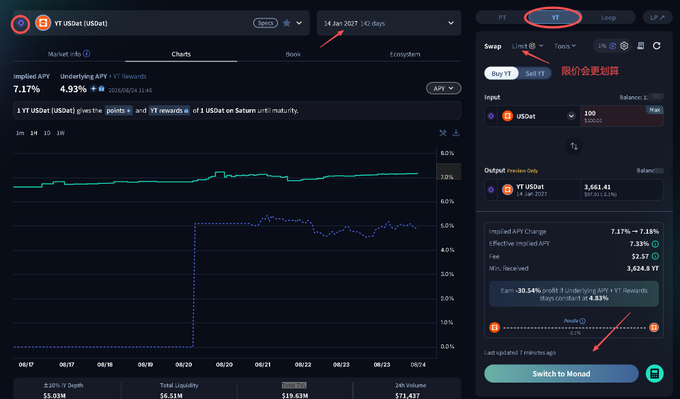Select the Buy YT option
The height and width of the screenshot is (399, 680).
coord(501,74)
